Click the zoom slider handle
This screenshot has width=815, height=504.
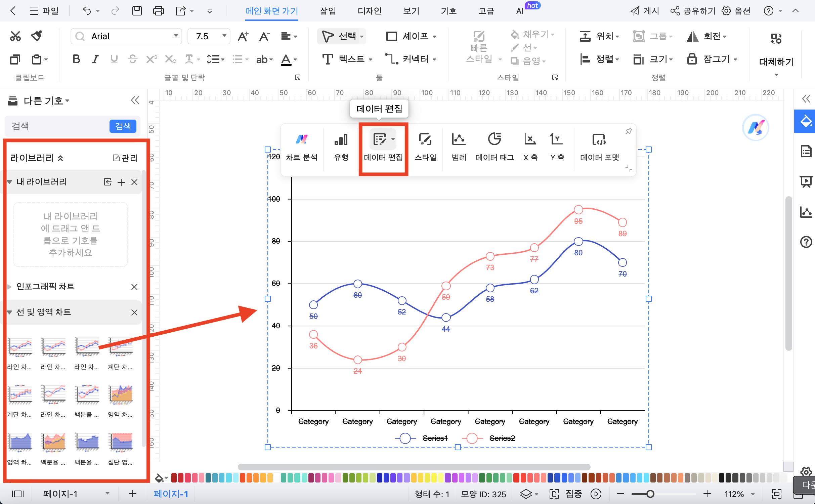pos(650,494)
